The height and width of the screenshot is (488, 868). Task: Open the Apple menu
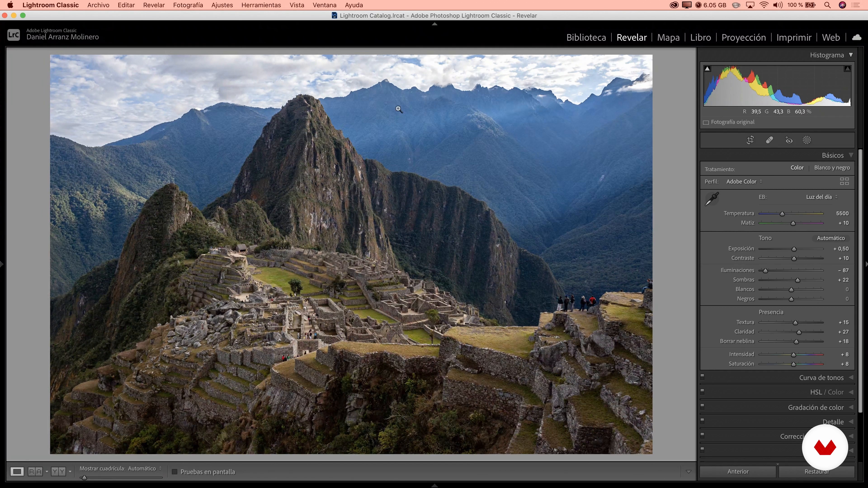[10, 5]
